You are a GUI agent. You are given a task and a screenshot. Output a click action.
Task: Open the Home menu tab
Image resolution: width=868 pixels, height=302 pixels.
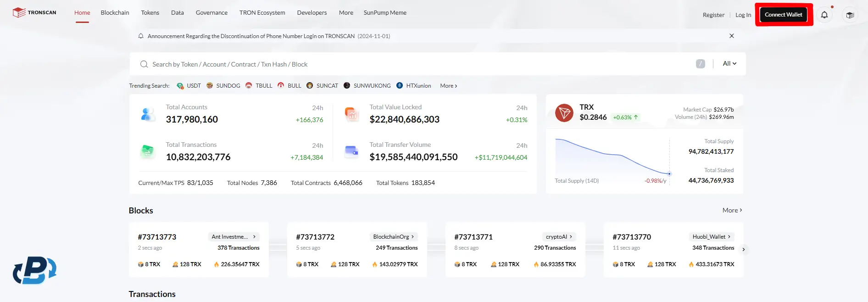(82, 13)
